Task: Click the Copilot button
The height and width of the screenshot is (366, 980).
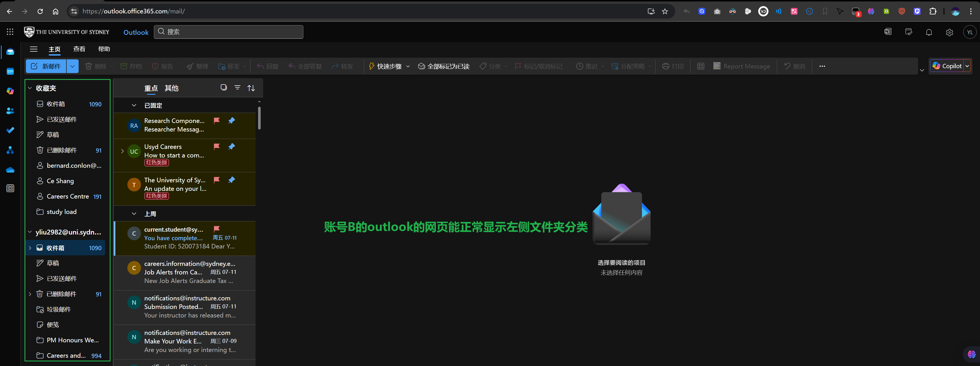Action: tap(947, 66)
